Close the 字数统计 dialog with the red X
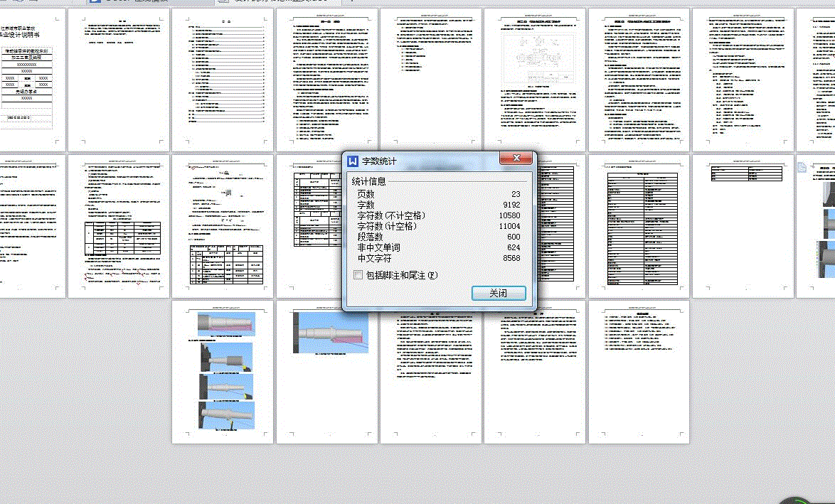The image size is (835, 504). 516,158
